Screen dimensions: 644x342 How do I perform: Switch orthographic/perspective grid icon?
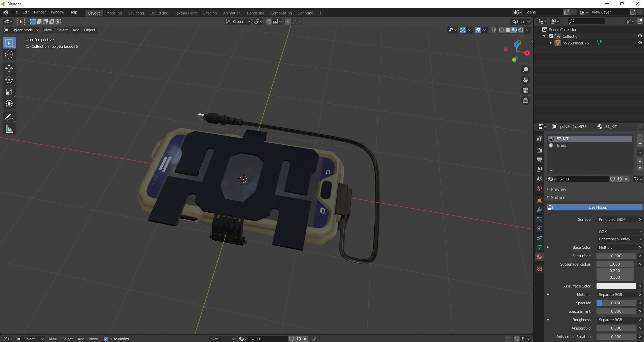pyautogui.click(x=526, y=101)
